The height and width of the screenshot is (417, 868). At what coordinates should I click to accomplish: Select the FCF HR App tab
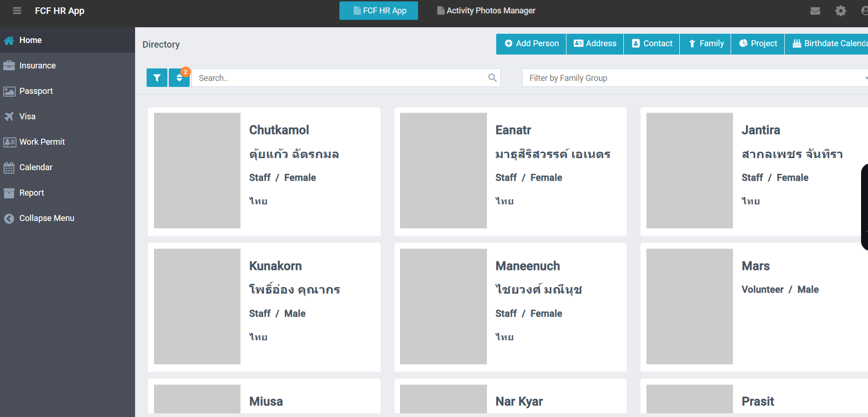378,10
